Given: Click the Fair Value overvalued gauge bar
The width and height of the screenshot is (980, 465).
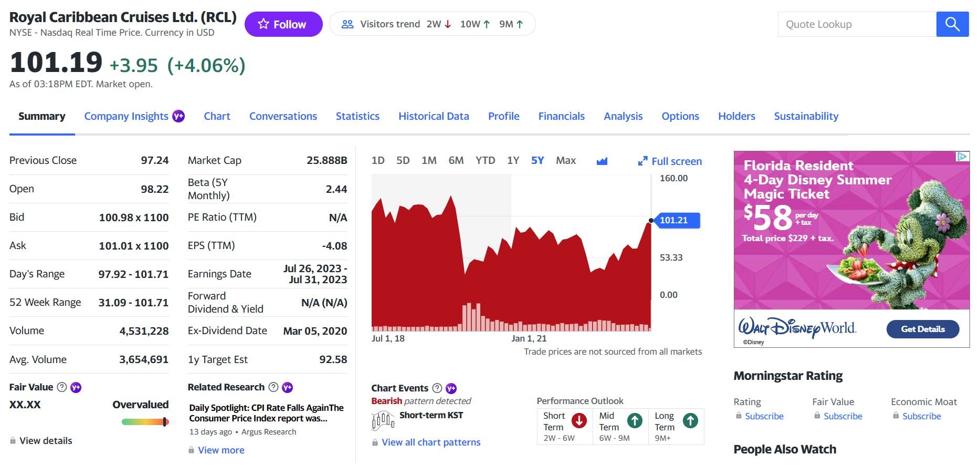Looking at the screenshot, I should [145, 422].
